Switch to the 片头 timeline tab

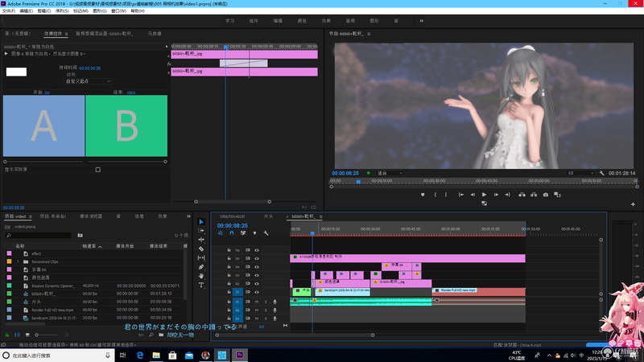click(268, 216)
